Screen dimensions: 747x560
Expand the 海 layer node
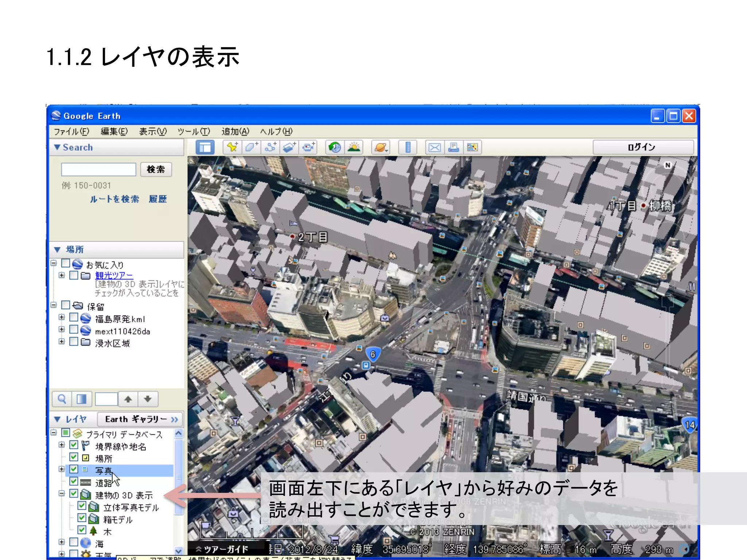click(x=62, y=542)
